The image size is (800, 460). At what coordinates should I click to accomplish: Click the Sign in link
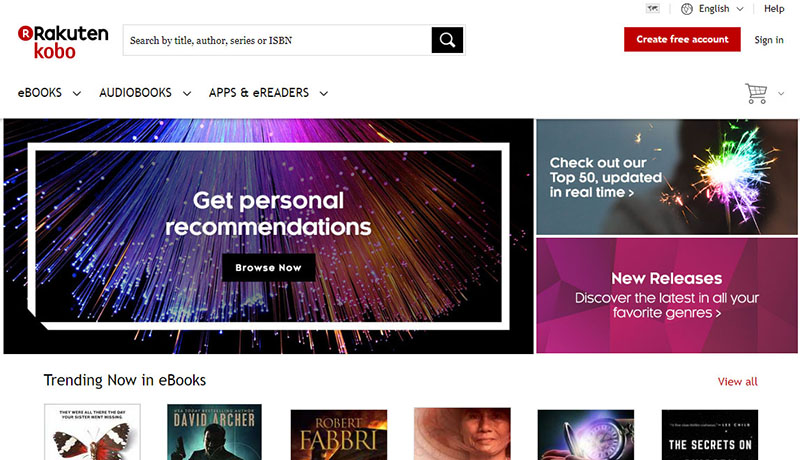tap(769, 40)
